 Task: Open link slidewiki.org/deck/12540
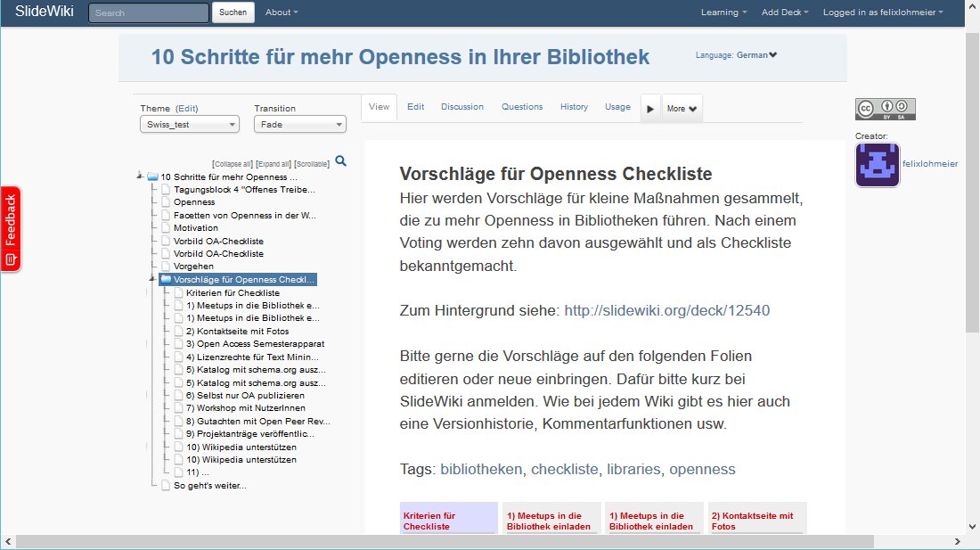(x=667, y=310)
